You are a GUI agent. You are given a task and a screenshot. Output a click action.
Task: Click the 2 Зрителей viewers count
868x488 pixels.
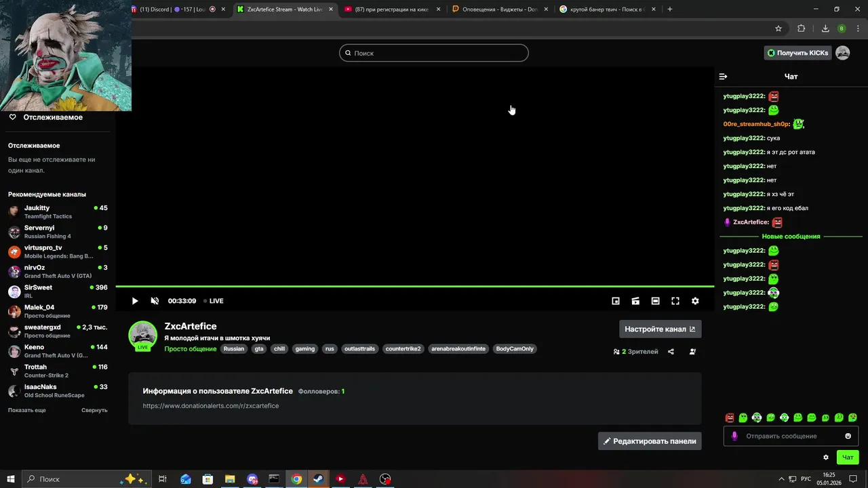point(635,352)
